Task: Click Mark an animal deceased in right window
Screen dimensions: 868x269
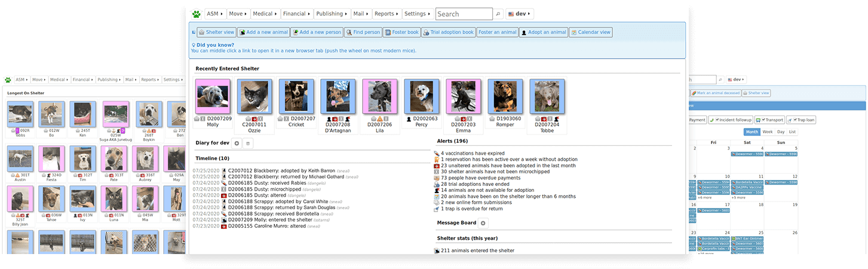Action: tap(716, 93)
